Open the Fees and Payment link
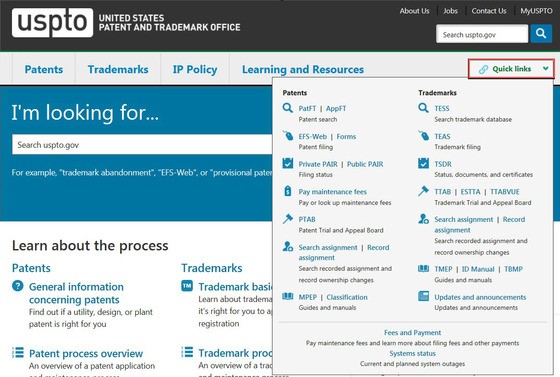This screenshot has height=377, width=560. point(412,332)
